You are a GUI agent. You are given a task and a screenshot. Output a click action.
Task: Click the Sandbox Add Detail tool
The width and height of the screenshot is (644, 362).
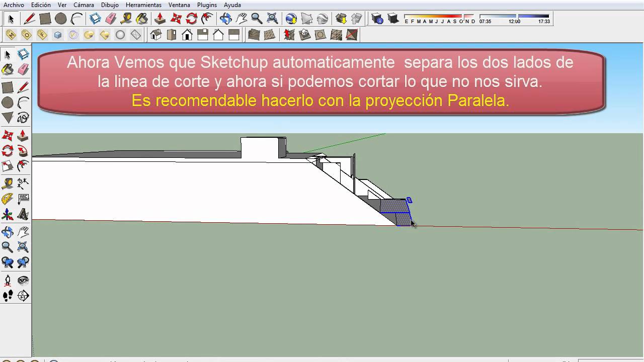click(x=336, y=35)
